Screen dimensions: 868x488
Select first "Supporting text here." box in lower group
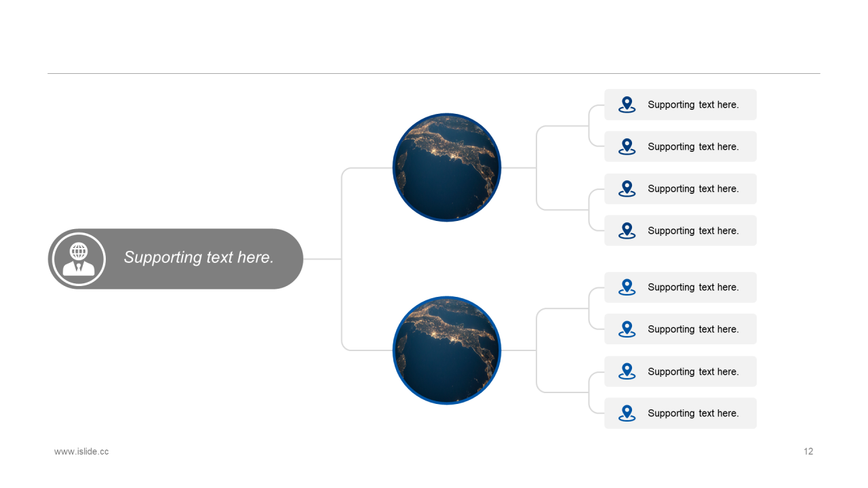(680, 287)
